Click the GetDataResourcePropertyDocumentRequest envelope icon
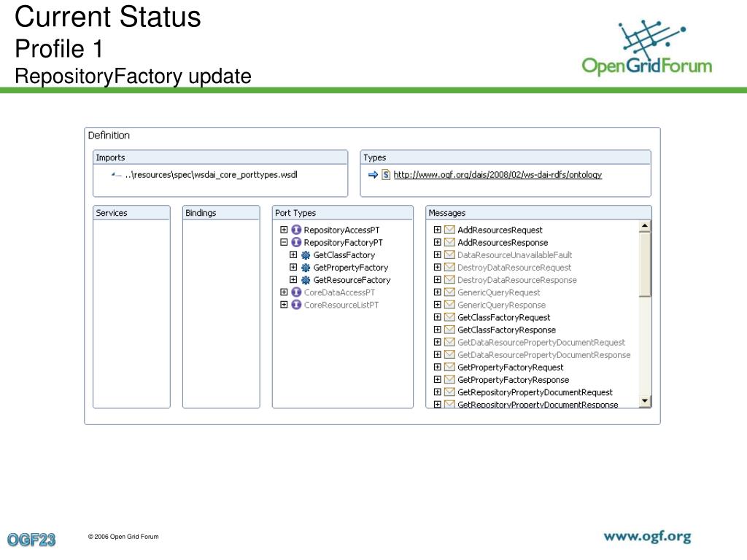 pos(449,342)
